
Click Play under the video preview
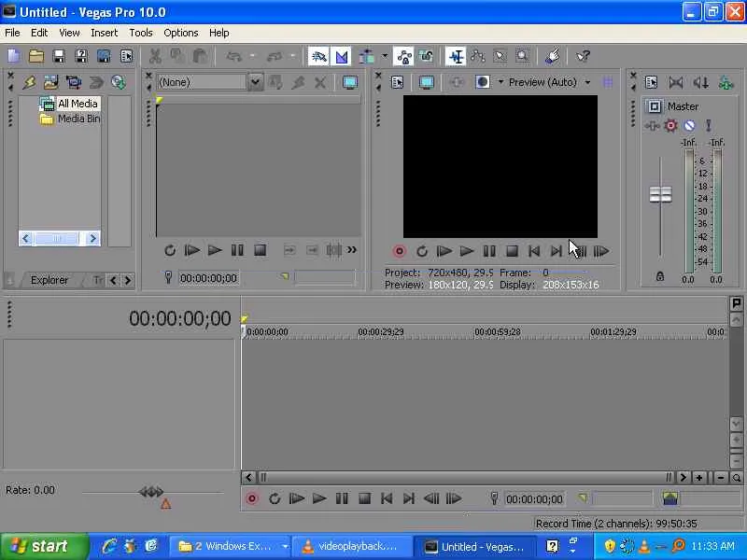pos(467,251)
